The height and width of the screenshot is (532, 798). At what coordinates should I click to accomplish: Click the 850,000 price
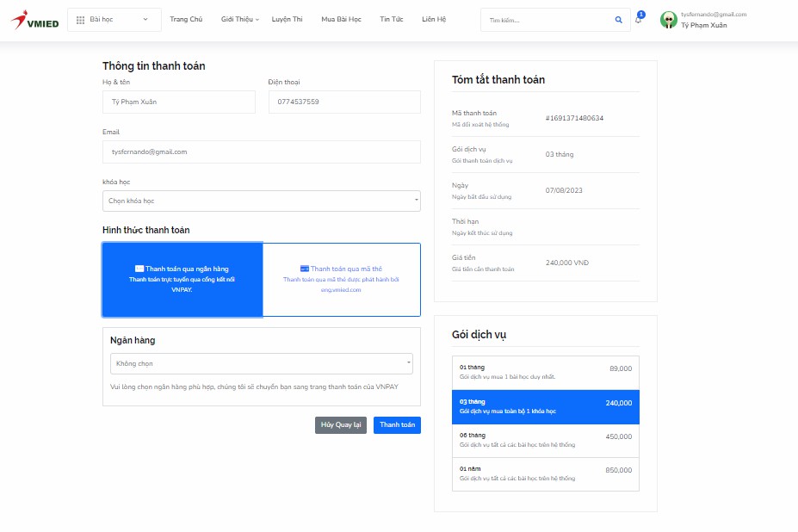pyautogui.click(x=618, y=470)
